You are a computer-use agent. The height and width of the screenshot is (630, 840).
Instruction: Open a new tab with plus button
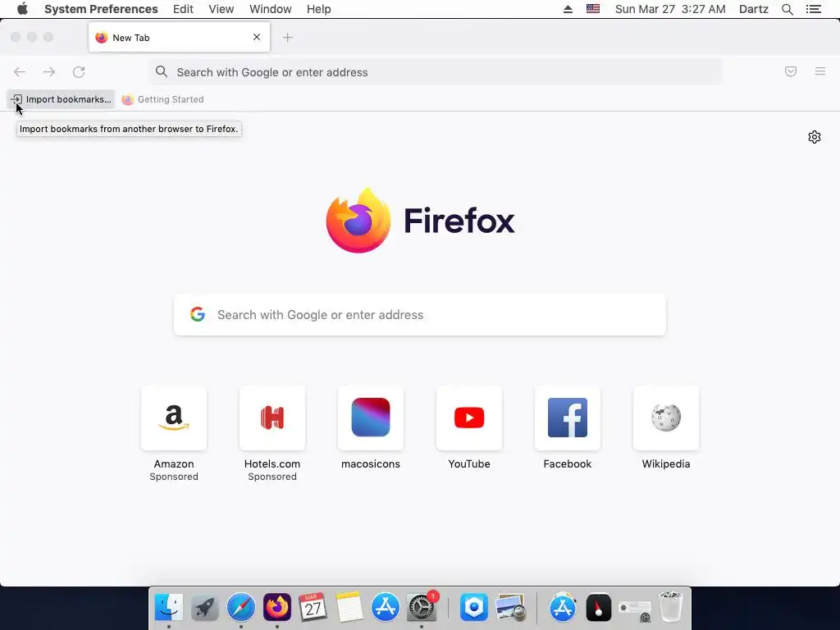click(x=288, y=38)
